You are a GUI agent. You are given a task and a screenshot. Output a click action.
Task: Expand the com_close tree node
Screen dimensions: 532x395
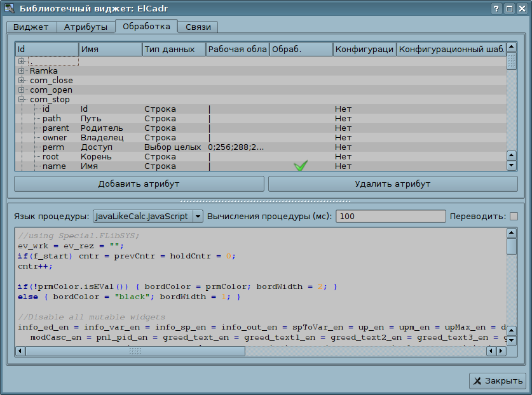pyautogui.click(x=22, y=81)
